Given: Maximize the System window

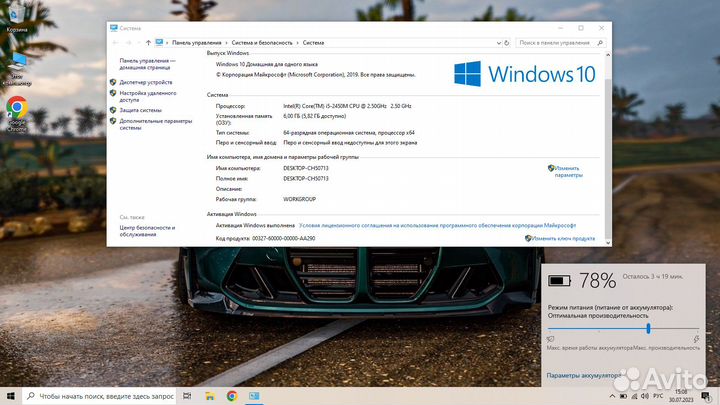Looking at the screenshot, I should click(x=581, y=28).
